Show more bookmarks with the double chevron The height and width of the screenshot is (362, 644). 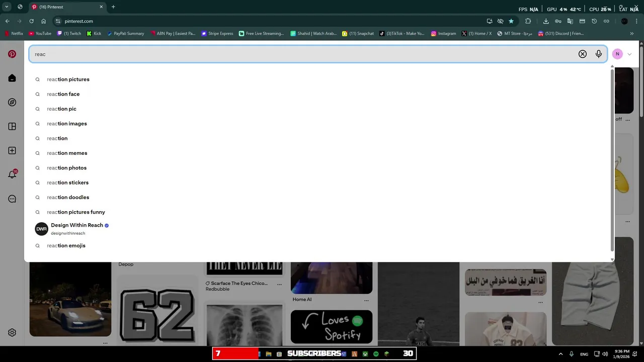click(632, 34)
